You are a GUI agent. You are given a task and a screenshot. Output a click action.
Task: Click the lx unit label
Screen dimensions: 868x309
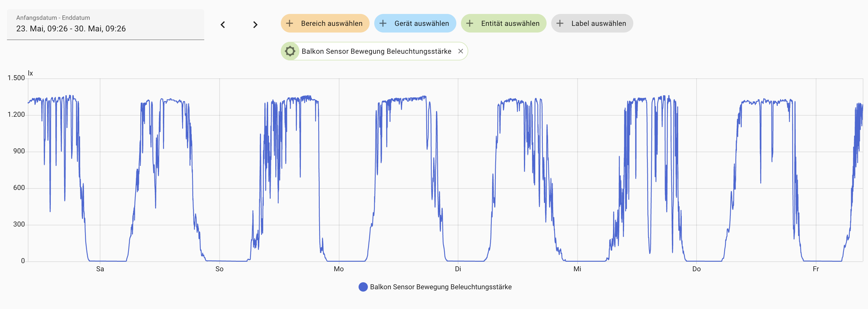click(30, 73)
